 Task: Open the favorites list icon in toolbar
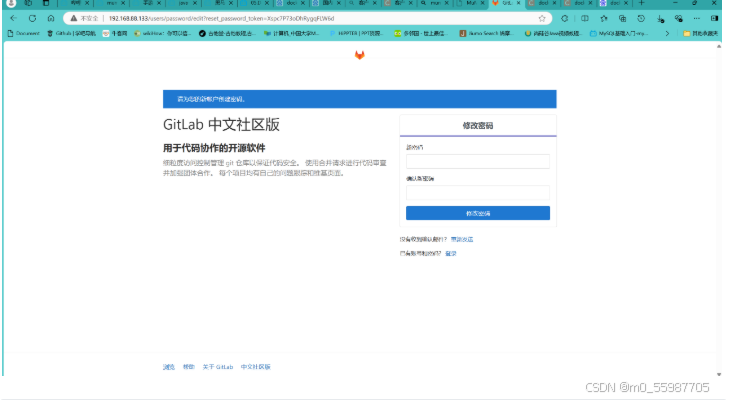click(x=604, y=19)
